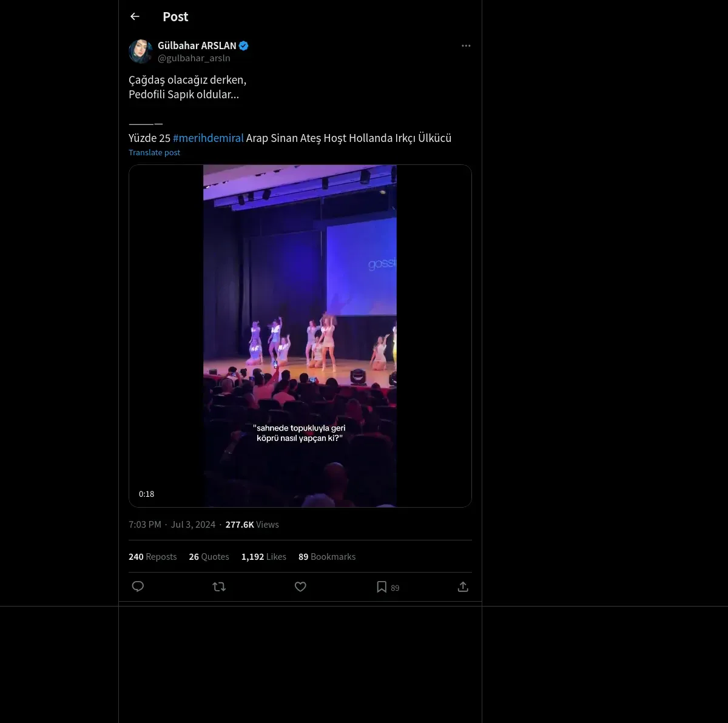Click the 7:03 PM Jul 3, 2024 timestamp
This screenshot has height=723, width=728.
tap(172, 525)
